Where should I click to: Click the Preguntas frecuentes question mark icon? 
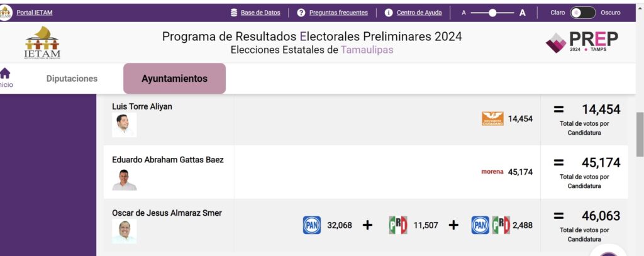click(x=301, y=13)
